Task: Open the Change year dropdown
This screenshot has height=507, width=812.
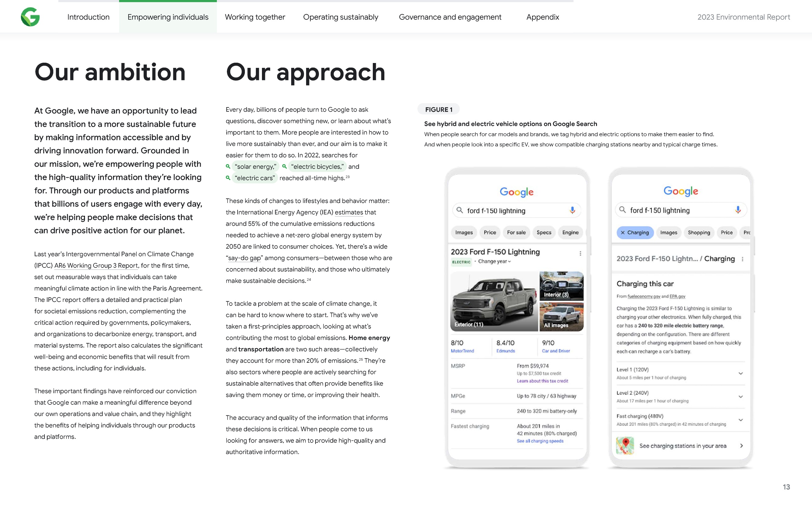Action: coord(494,261)
